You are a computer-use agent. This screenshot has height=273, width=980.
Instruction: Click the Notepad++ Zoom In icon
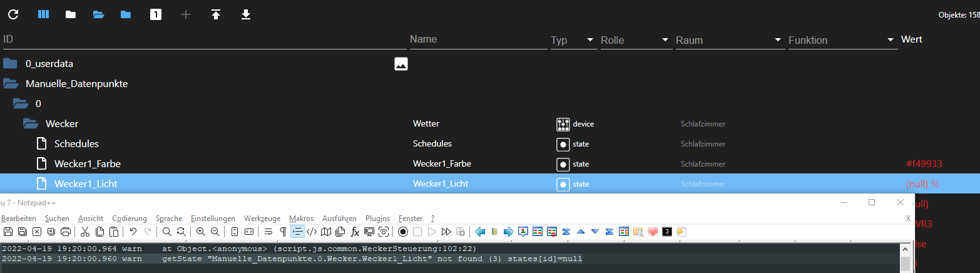tap(200, 232)
